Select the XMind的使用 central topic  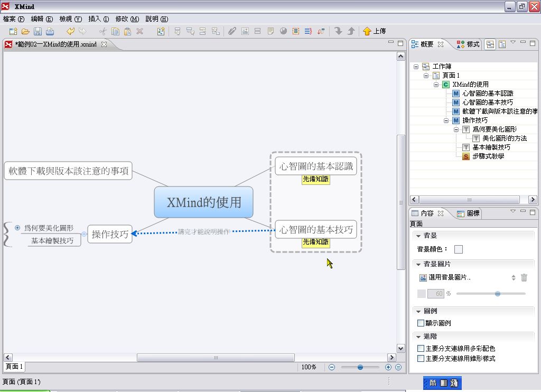click(x=203, y=202)
